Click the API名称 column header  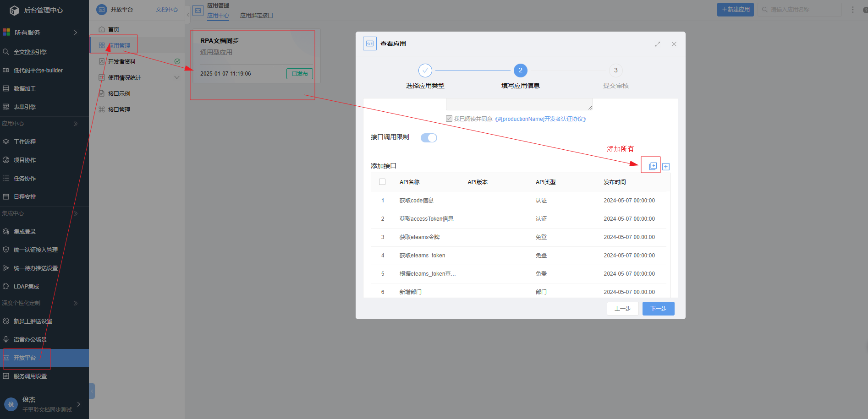click(409, 182)
